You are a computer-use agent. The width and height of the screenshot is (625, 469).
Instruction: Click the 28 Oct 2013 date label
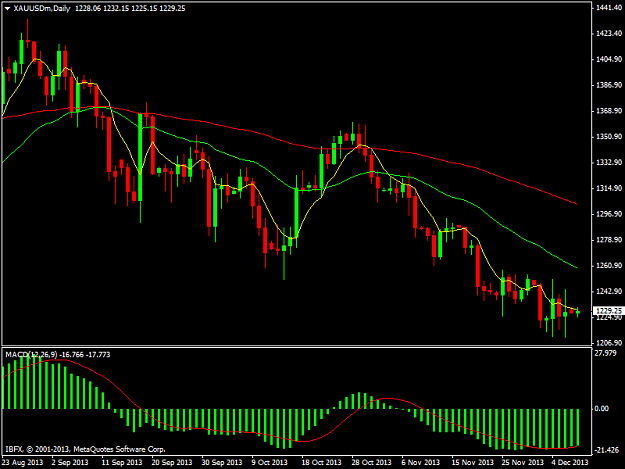[x=371, y=462]
